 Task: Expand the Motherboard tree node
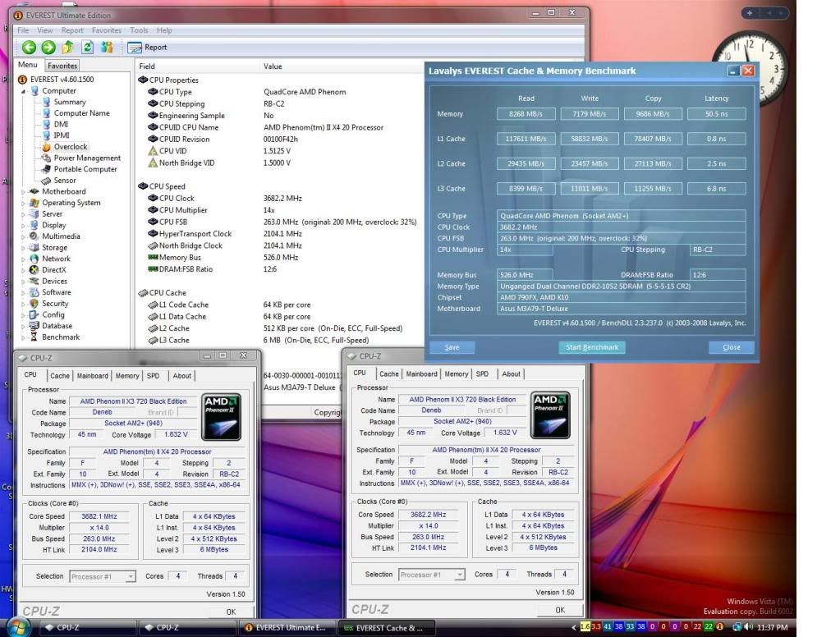(23, 192)
